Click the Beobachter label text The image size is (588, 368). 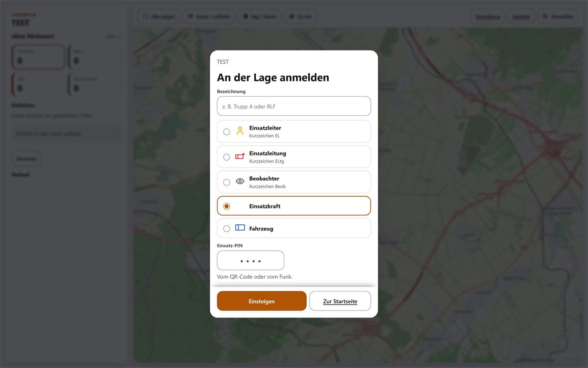264,179
